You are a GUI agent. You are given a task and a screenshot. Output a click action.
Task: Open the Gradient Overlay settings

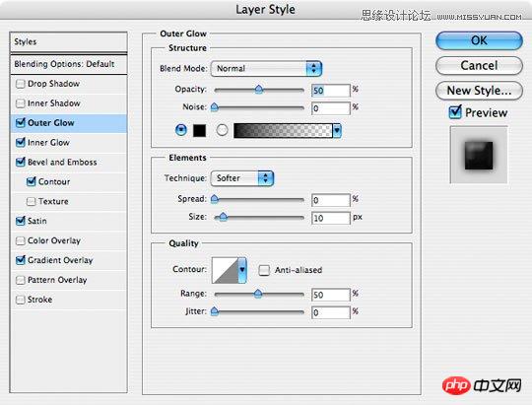60,260
